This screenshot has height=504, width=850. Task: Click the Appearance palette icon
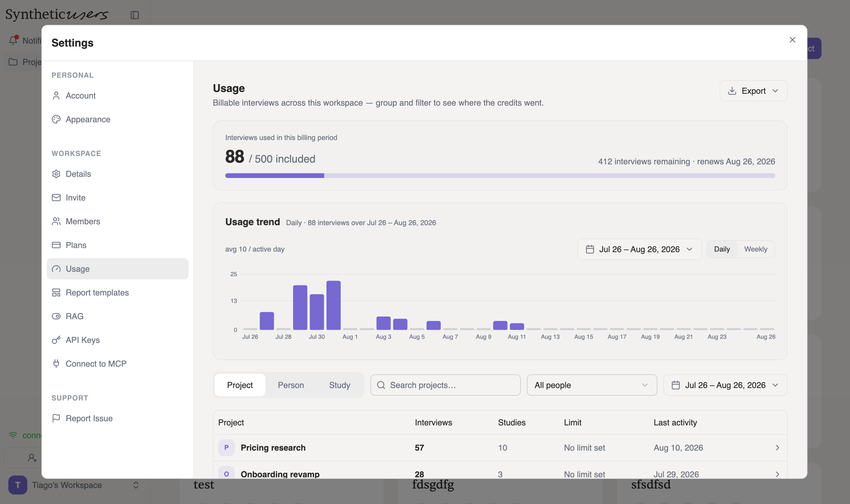[56, 120]
